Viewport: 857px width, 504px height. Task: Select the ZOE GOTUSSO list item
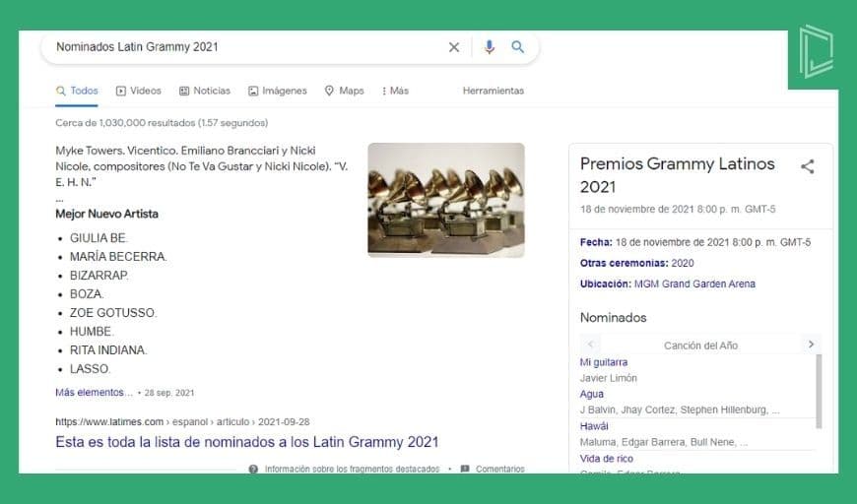(113, 312)
